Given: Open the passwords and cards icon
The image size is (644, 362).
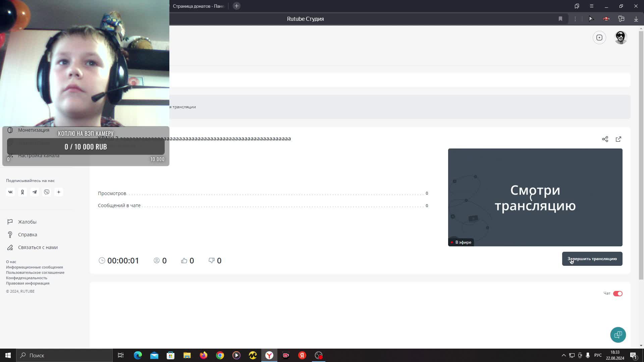Looking at the screenshot, I should pyautogui.click(x=621, y=19).
